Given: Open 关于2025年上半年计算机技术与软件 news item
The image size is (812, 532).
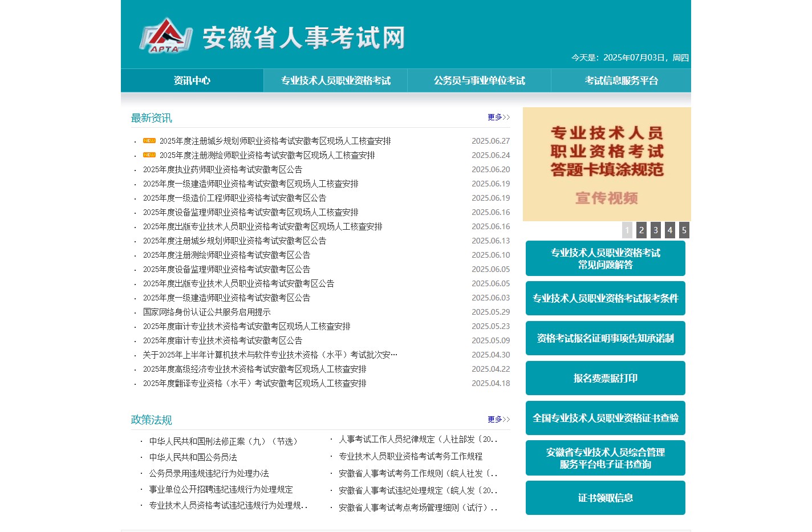Looking at the screenshot, I should (270, 355).
